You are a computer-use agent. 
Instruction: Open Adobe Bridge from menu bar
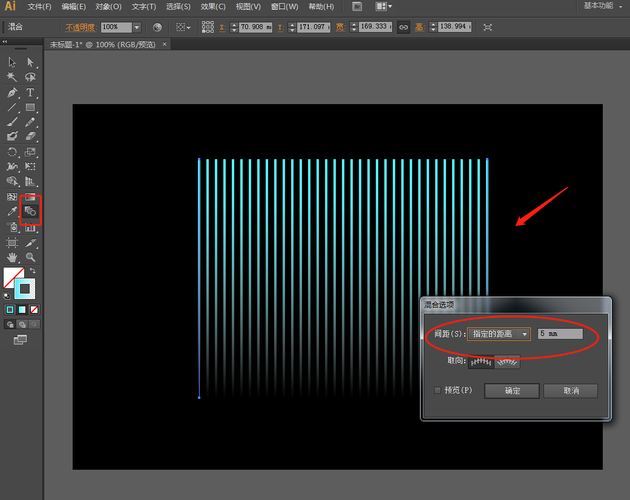point(357,6)
